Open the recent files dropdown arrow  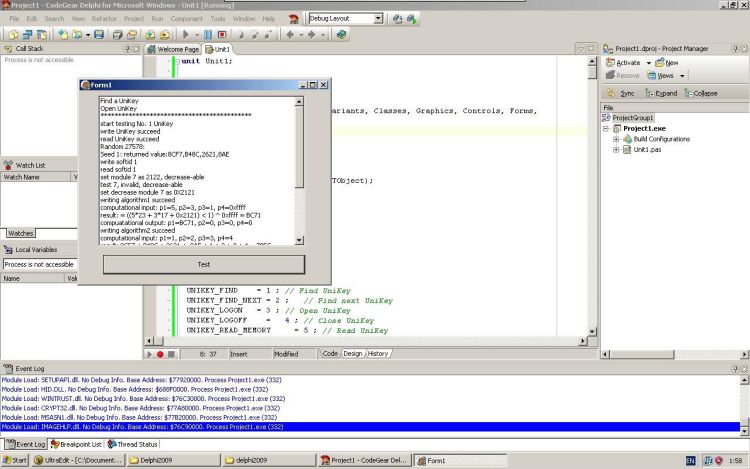pyautogui.click(x=88, y=35)
